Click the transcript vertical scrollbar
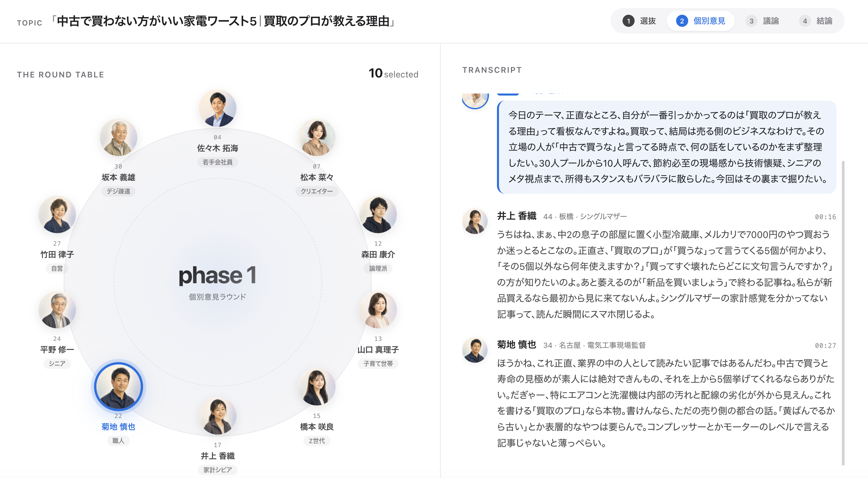This screenshot has height=478, width=868. click(843, 313)
